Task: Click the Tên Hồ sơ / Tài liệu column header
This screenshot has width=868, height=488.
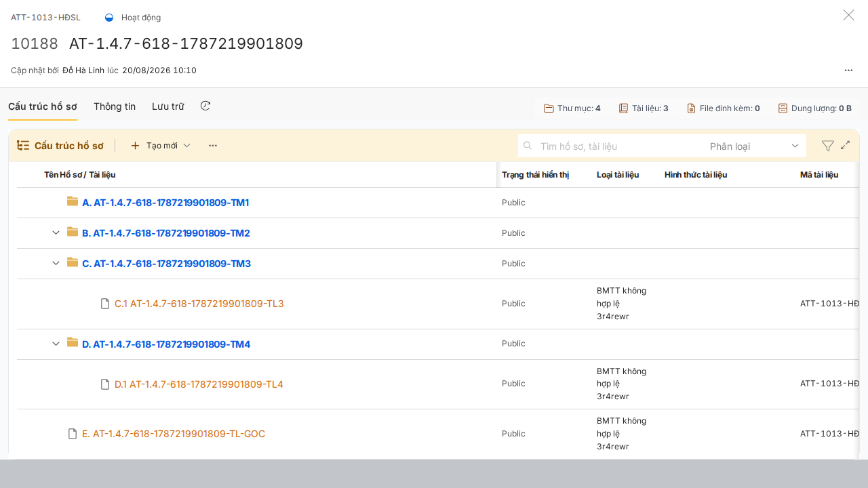Action: pos(80,175)
